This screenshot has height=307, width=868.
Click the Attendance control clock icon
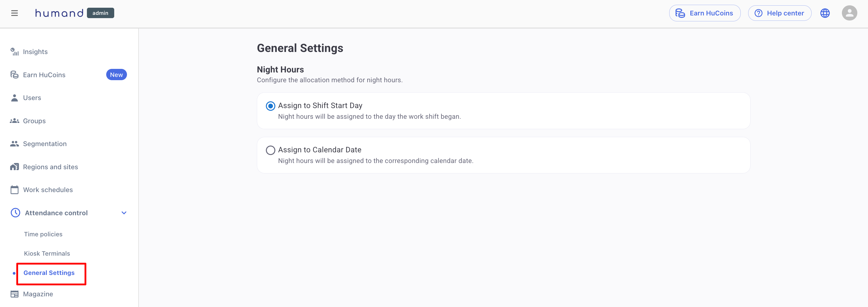15,213
